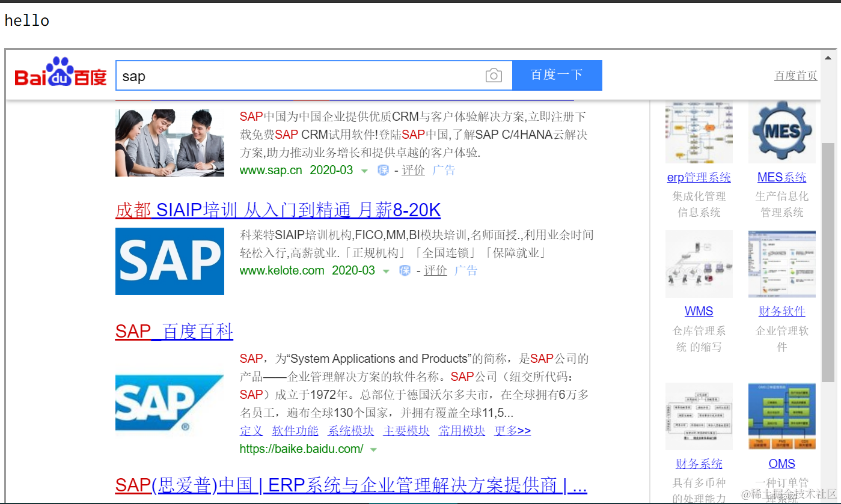This screenshot has width=841, height=504.
Task: Open the 软件功能 sublink
Action: pos(295,431)
